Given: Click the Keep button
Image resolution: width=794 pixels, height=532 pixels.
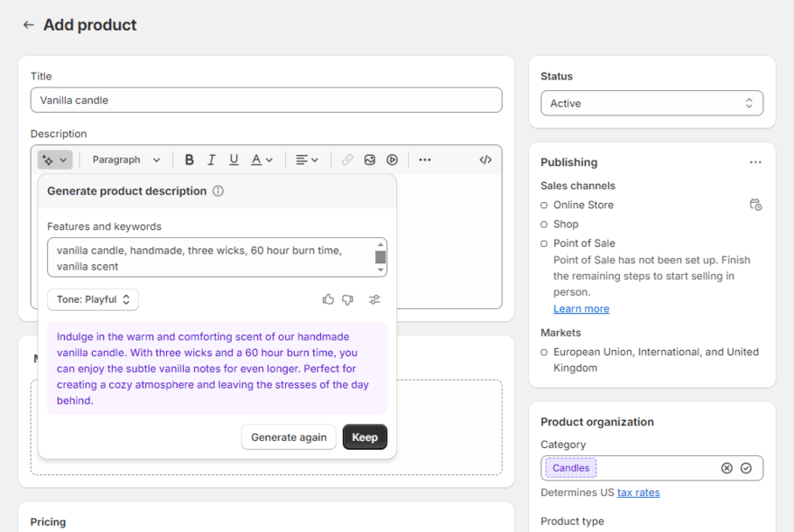Looking at the screenshot, I should tap(365, 436).
